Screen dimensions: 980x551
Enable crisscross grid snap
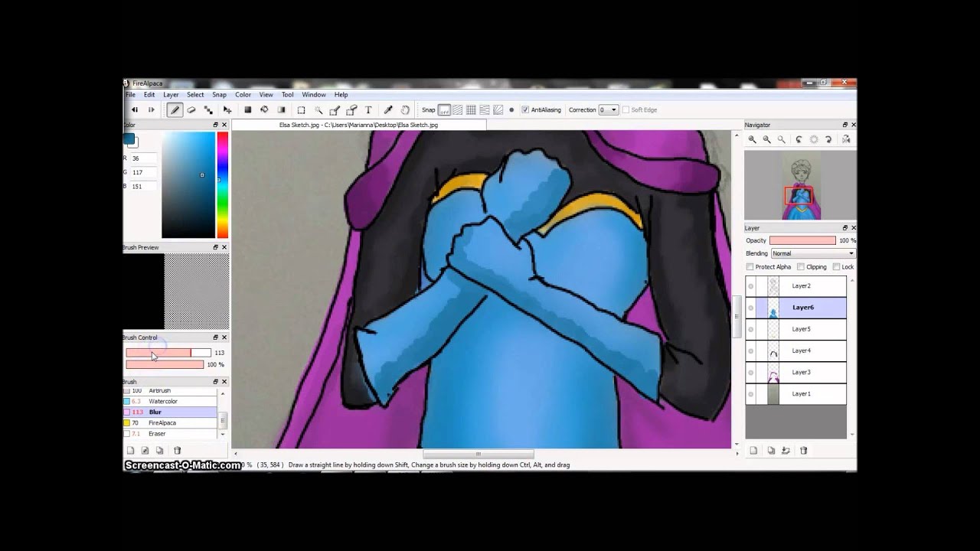[471, 109]
